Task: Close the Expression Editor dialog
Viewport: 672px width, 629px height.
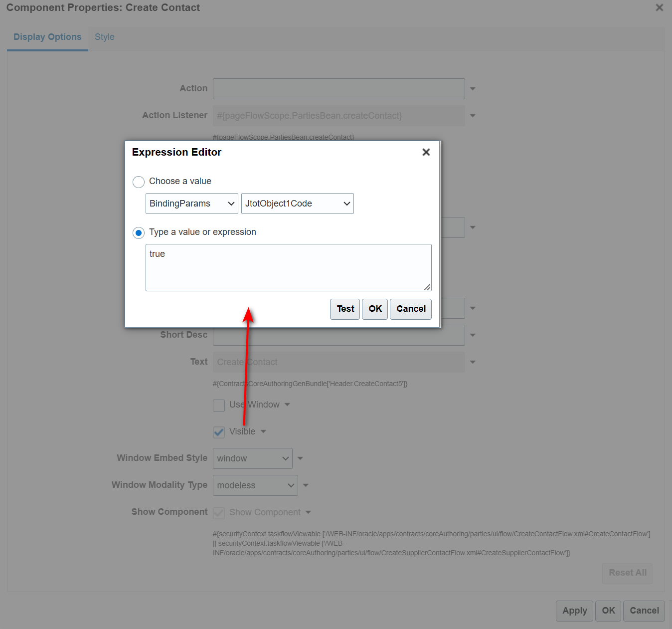Action: [426, 152]
